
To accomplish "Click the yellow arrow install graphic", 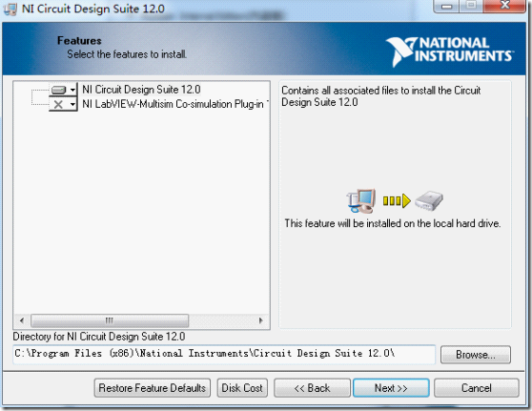I will point(397,200).
